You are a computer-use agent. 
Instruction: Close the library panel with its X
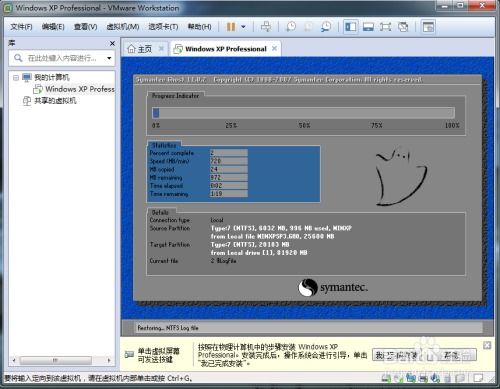pos(112,43)
